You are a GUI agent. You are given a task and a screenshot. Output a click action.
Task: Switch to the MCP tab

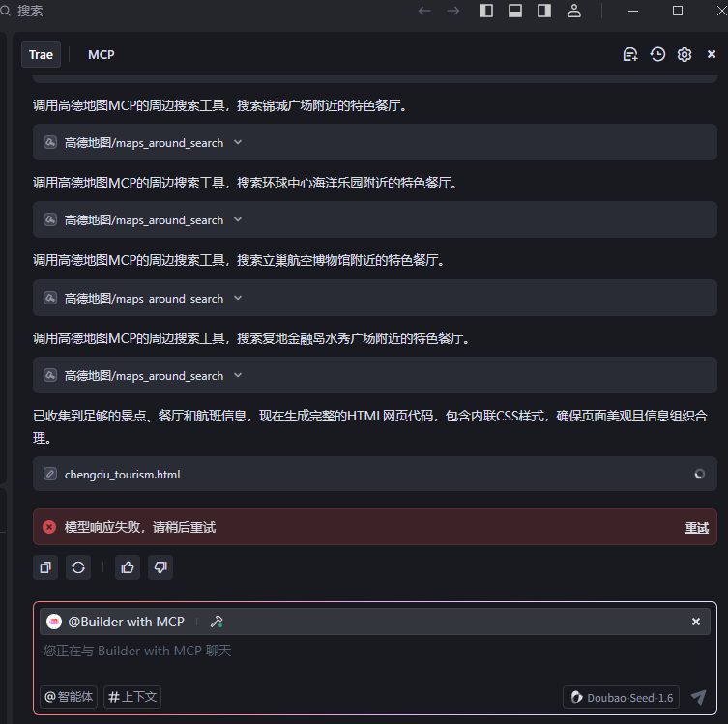pyautogui.click(x=102, y=55)
